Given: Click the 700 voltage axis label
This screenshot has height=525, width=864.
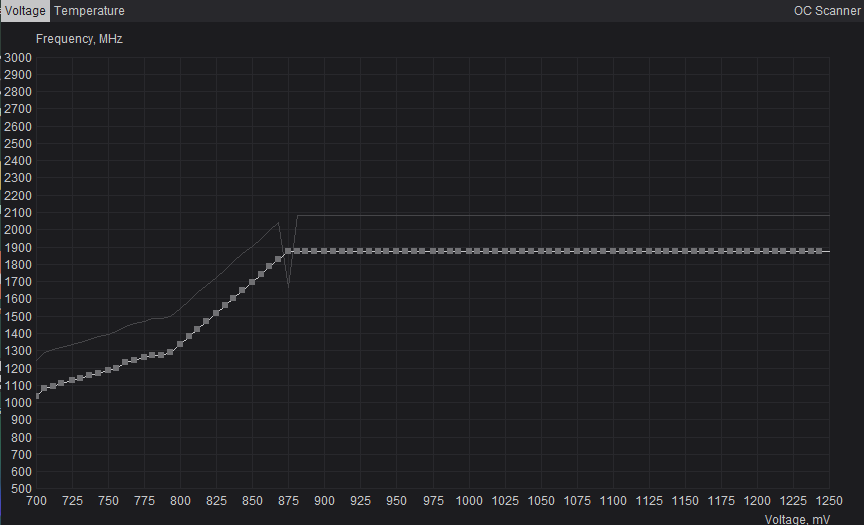Looking at the screenshot, I should (x=36, y=501).
